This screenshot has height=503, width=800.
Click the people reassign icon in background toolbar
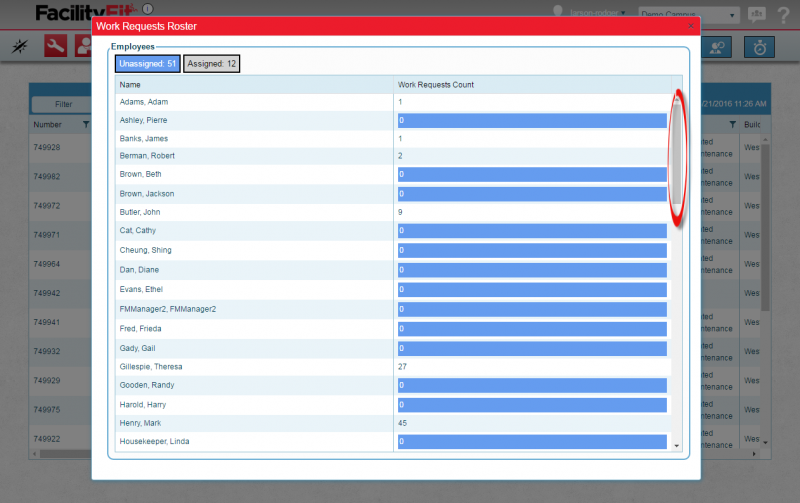(717, 47)
